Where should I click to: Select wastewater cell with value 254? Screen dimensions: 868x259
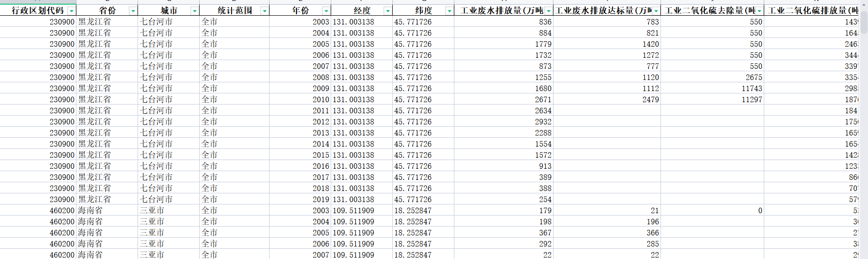point(503,199)
